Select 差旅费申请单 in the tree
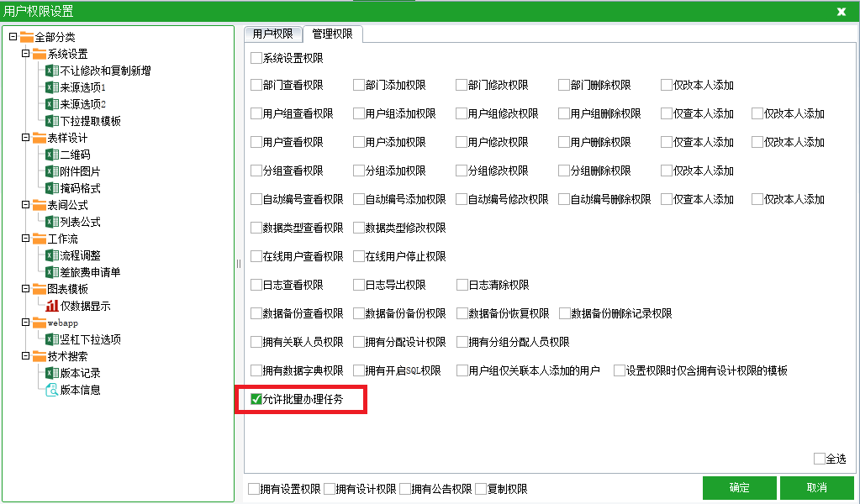The width and height of the screenshot is (860, 504). 90,272
